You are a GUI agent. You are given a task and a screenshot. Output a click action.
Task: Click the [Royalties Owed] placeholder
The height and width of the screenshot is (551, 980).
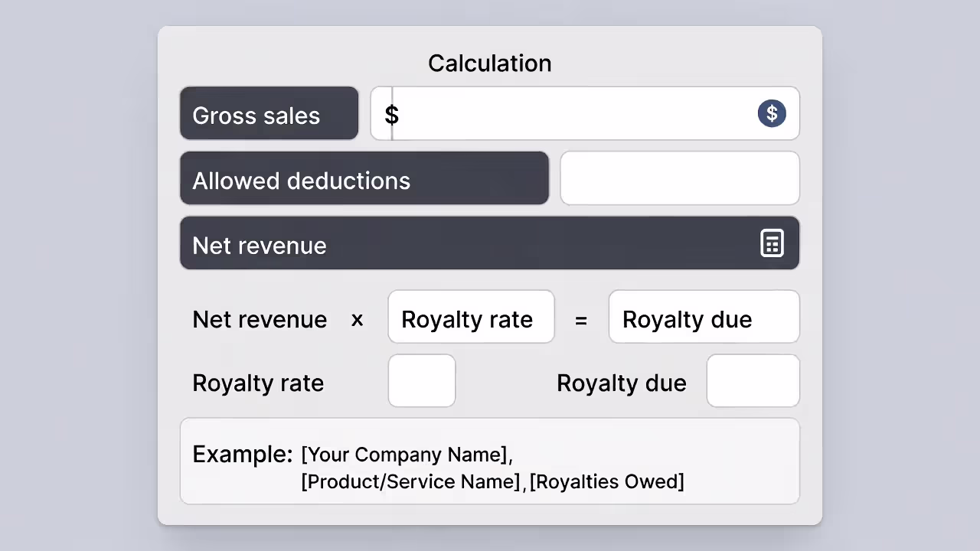coord(607,481)
